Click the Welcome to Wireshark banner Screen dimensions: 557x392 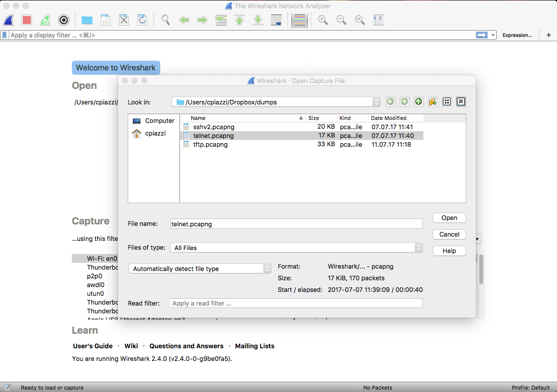(116, 68)
